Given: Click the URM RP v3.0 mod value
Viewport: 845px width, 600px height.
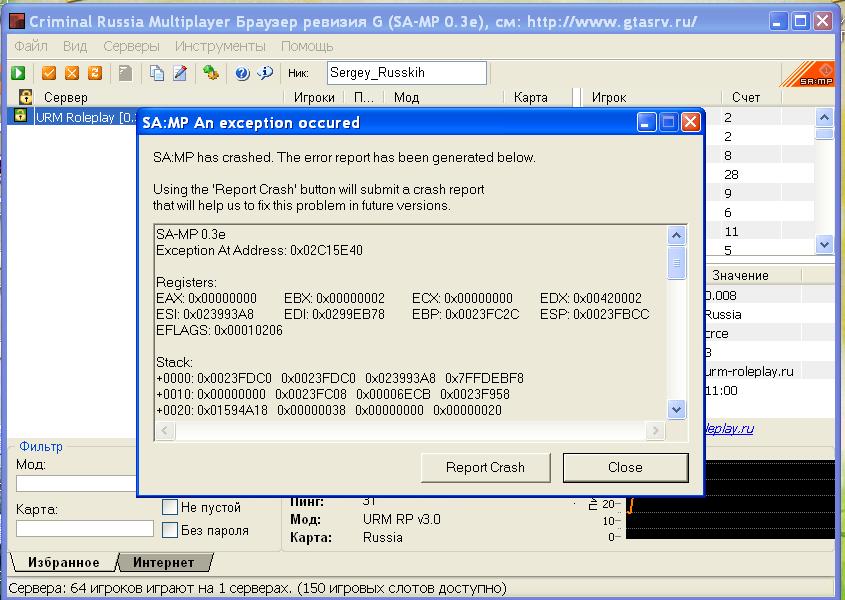Looking at the screenshot, I should (x=401, y=519).
